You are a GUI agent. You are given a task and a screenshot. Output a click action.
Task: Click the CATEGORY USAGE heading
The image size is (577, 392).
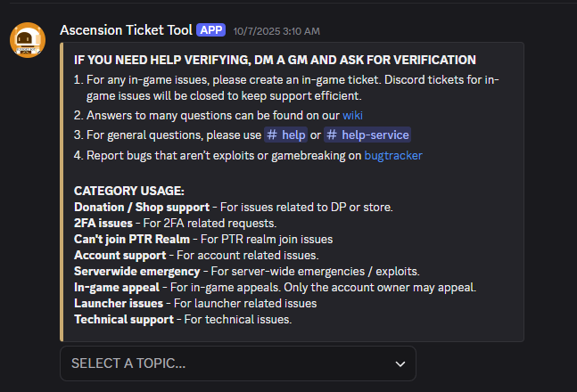129,191
